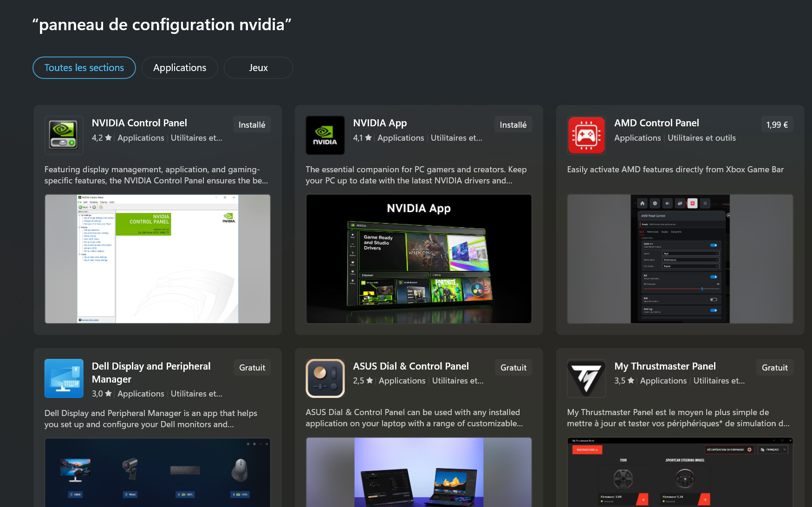Open the NVIDIA App logo icon
This screenshot has width=812, height=507.
pos(325,135)
